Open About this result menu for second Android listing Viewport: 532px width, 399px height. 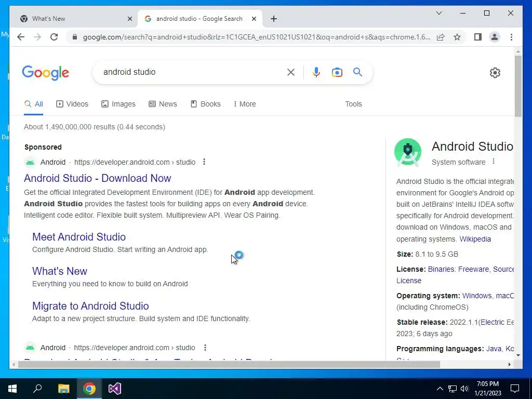pos(205,348)
